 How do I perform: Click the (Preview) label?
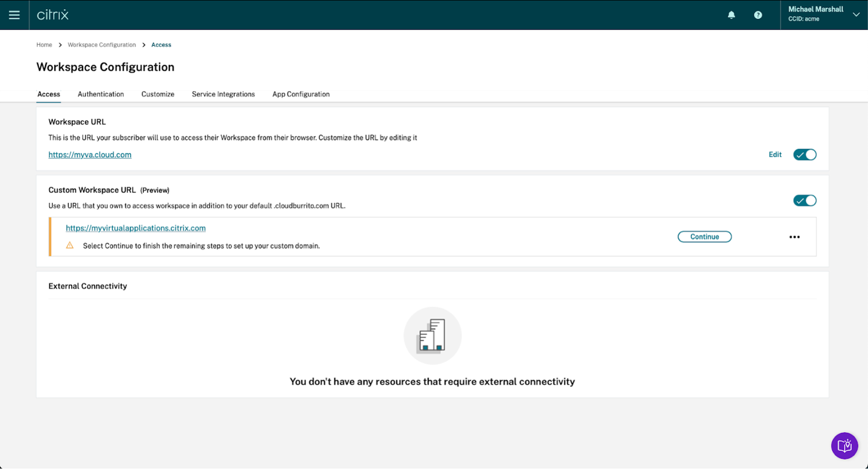[x=155, y=190]
